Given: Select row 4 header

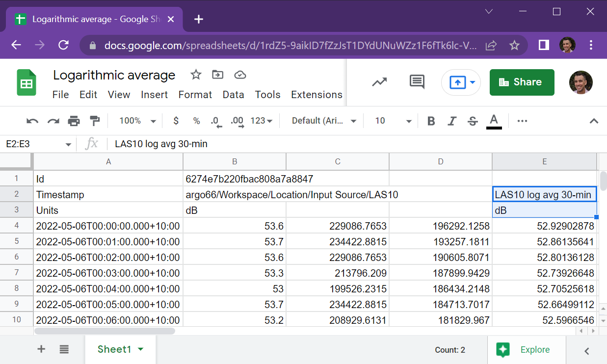Looking at the screenshot, I should pos(17,226).
